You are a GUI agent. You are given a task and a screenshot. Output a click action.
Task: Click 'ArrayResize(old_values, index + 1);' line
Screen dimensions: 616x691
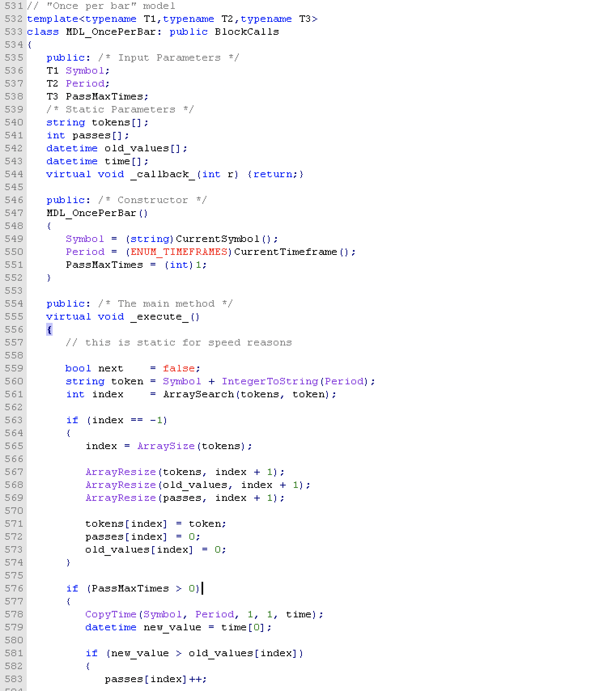pyautogui.click(x=198, y=485)
